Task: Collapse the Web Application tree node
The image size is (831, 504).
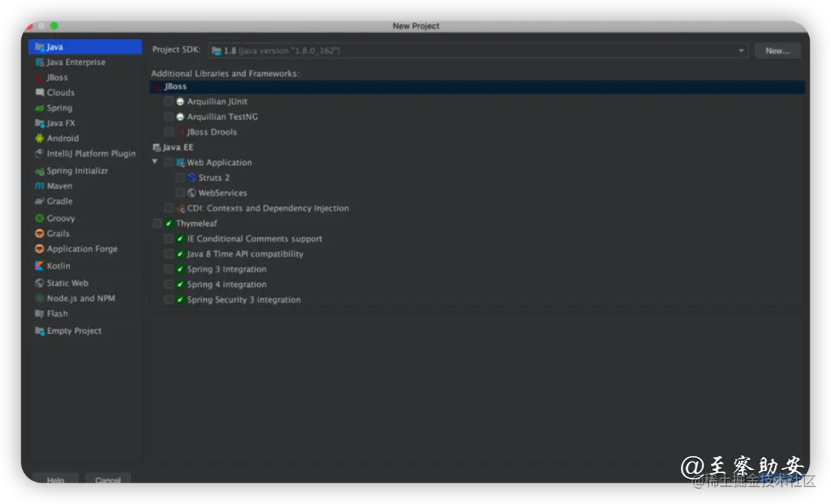Action: [155, 162]
